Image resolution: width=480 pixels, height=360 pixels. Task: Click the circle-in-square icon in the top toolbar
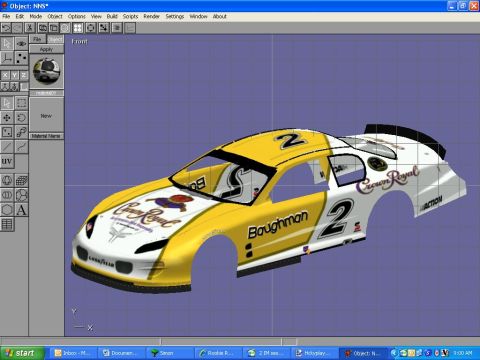(x=91, y=28)
